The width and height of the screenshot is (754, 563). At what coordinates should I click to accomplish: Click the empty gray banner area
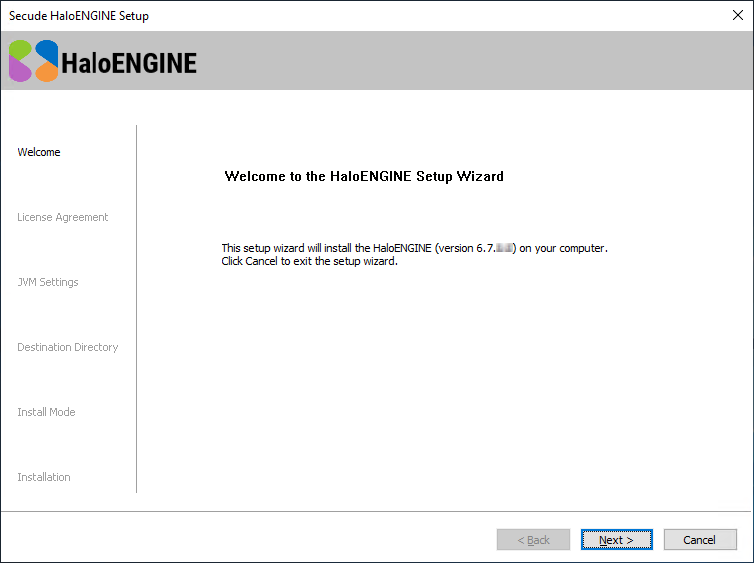pyautogui.click(x=470, y=61)
